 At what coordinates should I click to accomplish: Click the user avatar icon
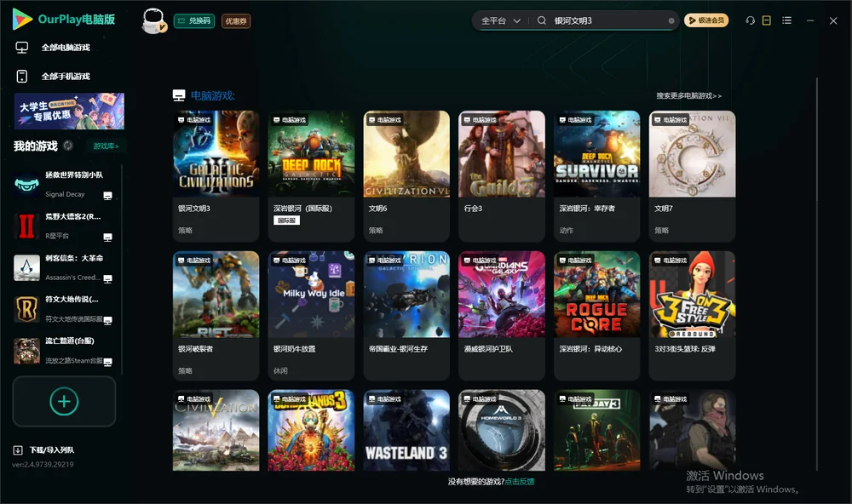[x=153, y=20]
